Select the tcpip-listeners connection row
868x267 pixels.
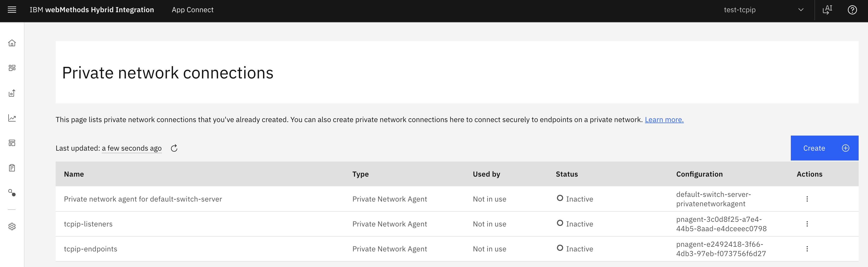(x=88, y=224)
